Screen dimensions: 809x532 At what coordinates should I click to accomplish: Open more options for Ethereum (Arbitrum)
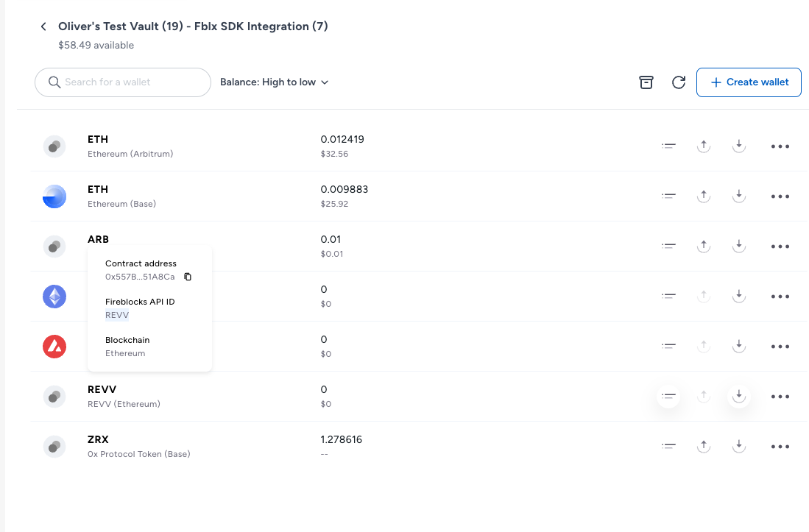[780, 146]
